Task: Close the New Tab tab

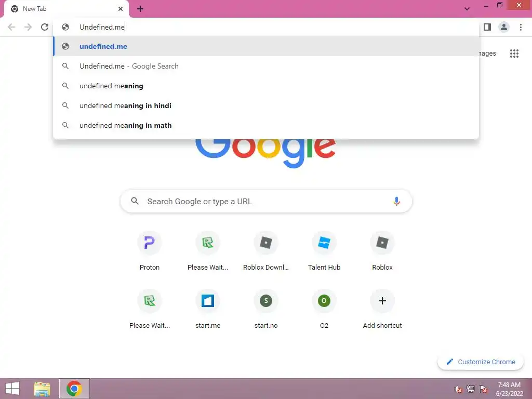Action: [121, 9]
